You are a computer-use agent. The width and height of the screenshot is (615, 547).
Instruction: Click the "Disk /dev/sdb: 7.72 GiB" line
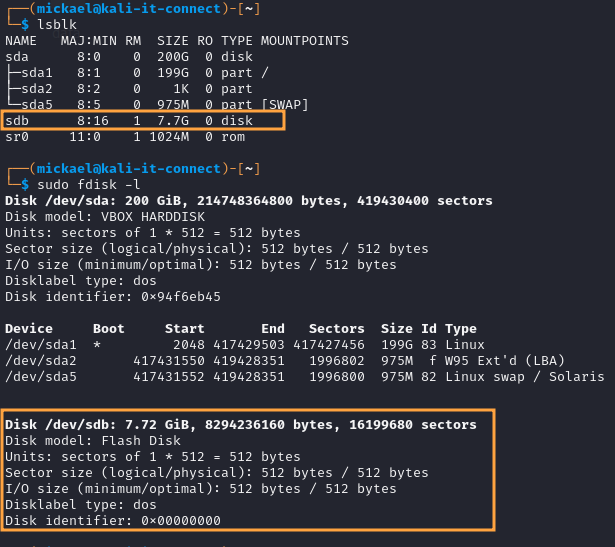point(240,424)
